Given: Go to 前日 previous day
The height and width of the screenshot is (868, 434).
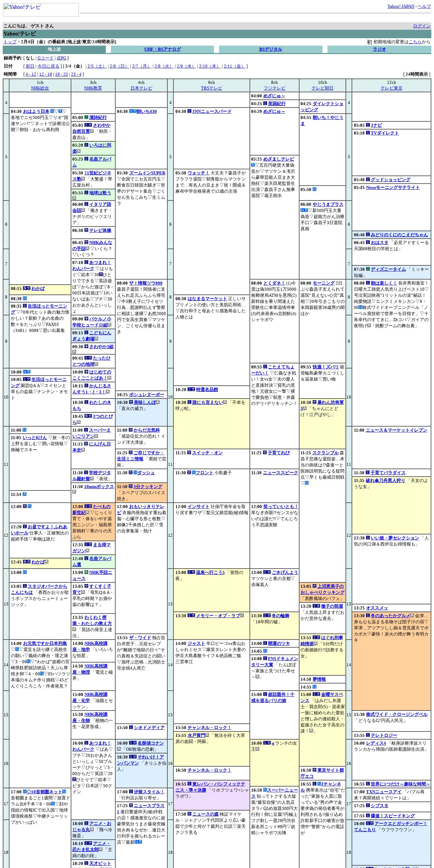Looking at the screenshot, I should 30,66.
